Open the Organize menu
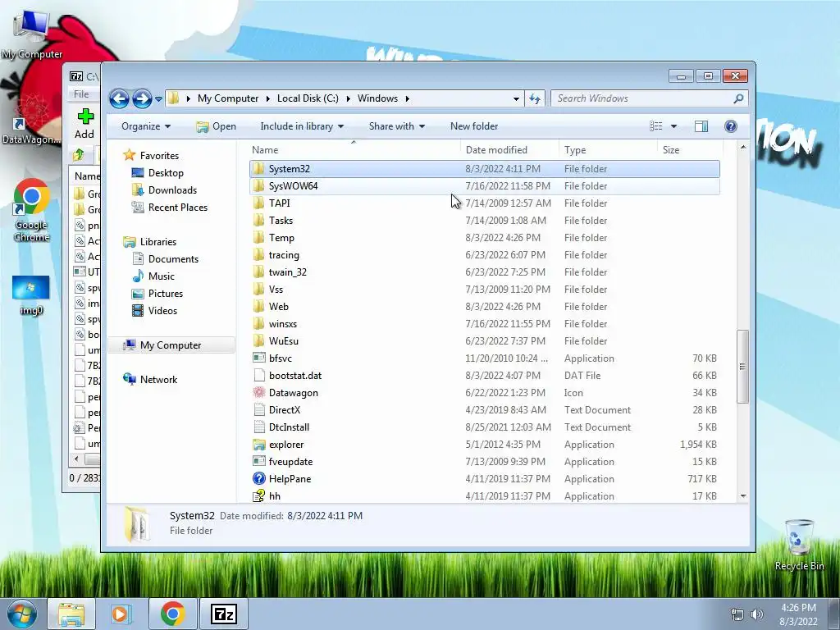This screenshot has width=840, height=630. [146, 126]
